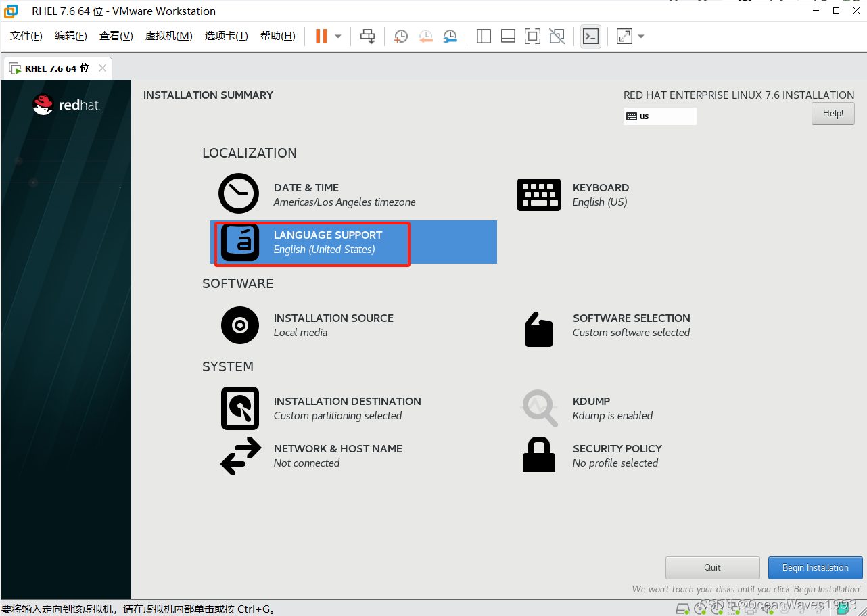The image size is (867, 616).
Task: Open Software Selection via the package icon
Action: point(539,329)
